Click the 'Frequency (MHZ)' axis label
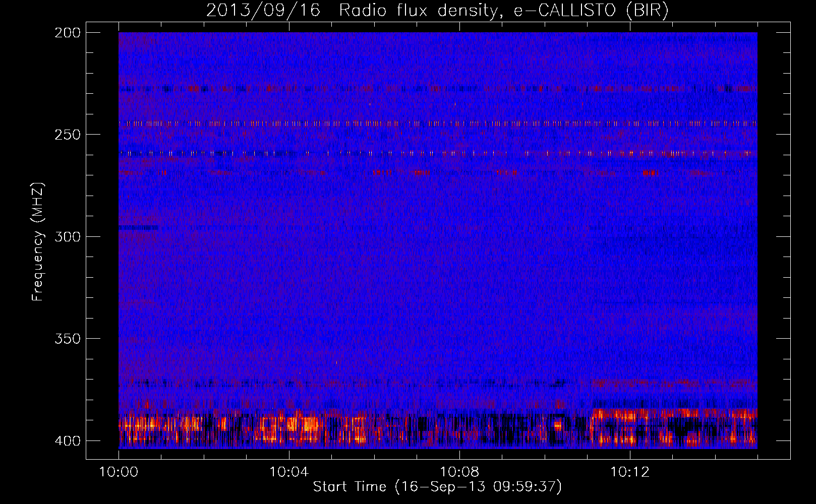Screen dimensions: 816x504 point(38,241)
